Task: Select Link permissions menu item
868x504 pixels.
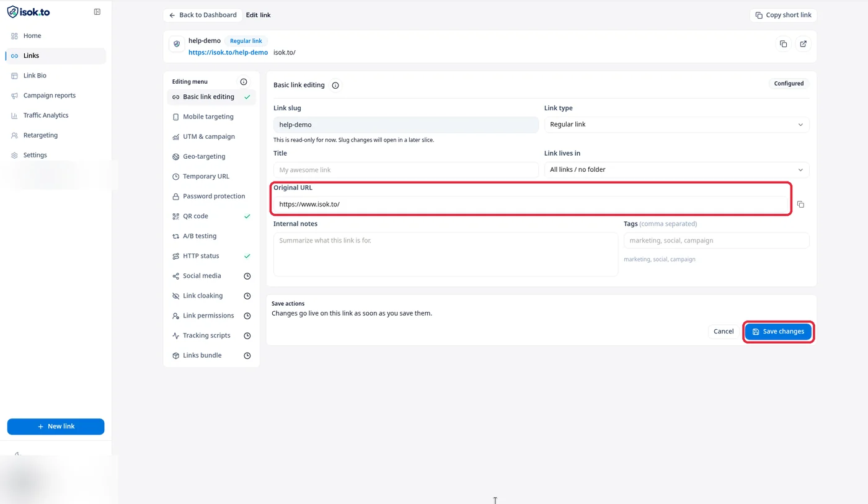Action: click(211, 316)
